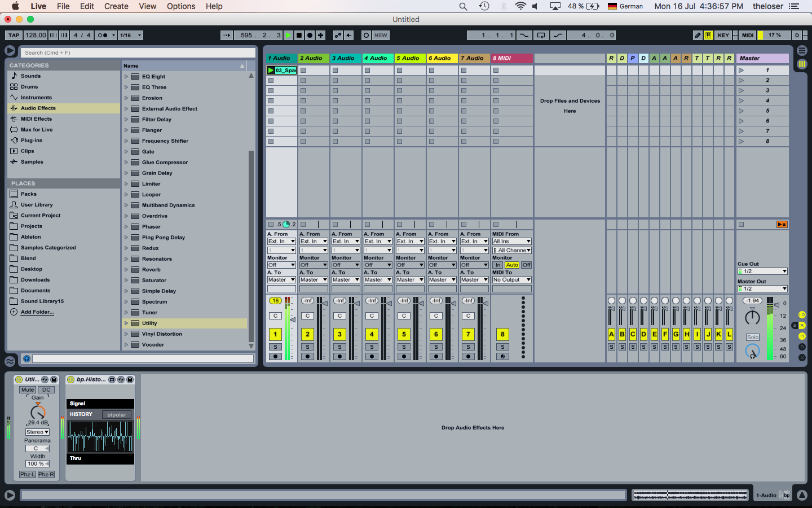Click the Arrangement Record button
This screenshot has height=508, width=812.
pos(310,35)
